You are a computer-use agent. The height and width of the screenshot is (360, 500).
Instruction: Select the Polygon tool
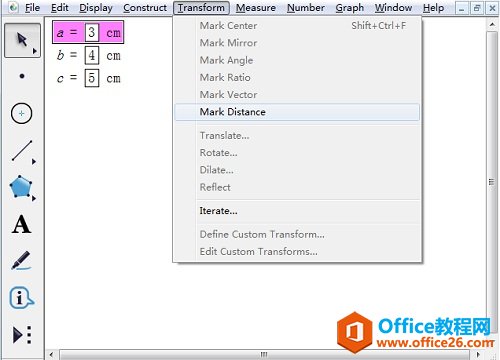tap(21, 187)
